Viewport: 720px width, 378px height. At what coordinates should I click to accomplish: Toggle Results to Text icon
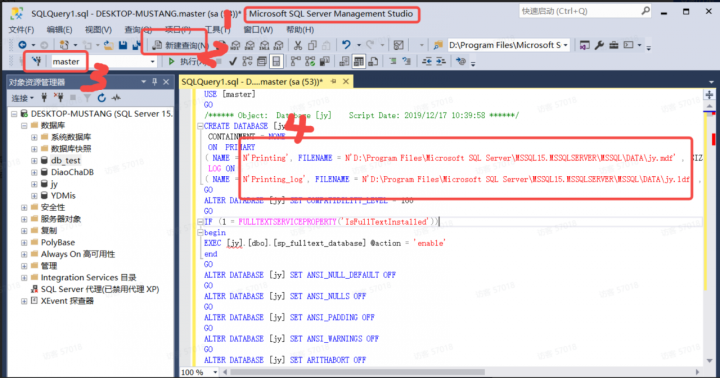tap(344, 61)
